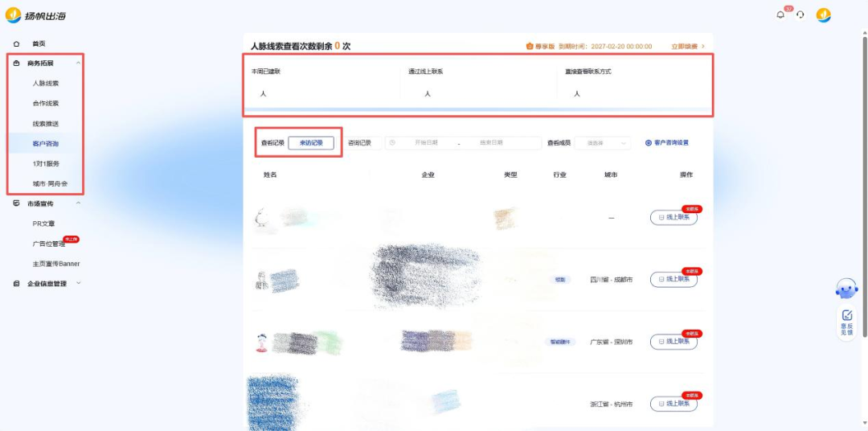Image resolution: width=868 pixels, height=431 pixels.
Task: Click the 通过线上联系 stat label
Action: pyautogui.click(x=426, y=72)
